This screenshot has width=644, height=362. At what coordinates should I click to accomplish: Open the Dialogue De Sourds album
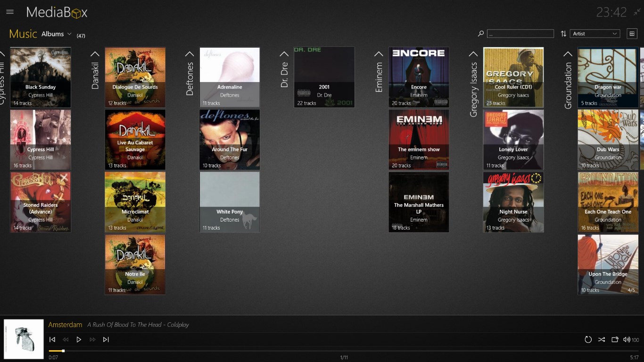coord(135,77)
